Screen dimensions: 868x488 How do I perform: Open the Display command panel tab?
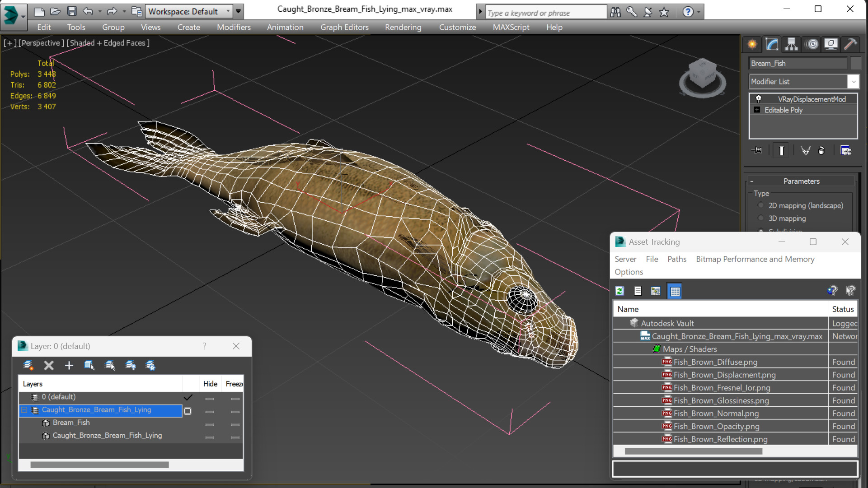point(831,44)
